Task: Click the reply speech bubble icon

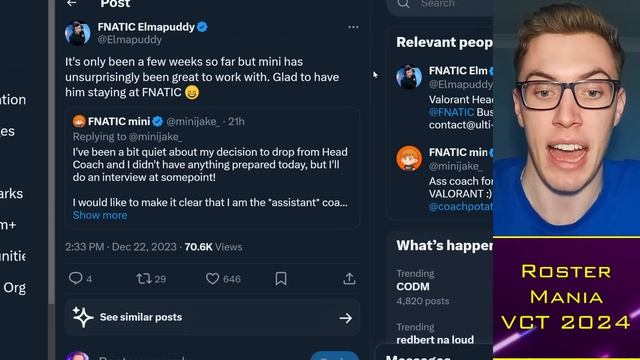Action: click(75, 278)
